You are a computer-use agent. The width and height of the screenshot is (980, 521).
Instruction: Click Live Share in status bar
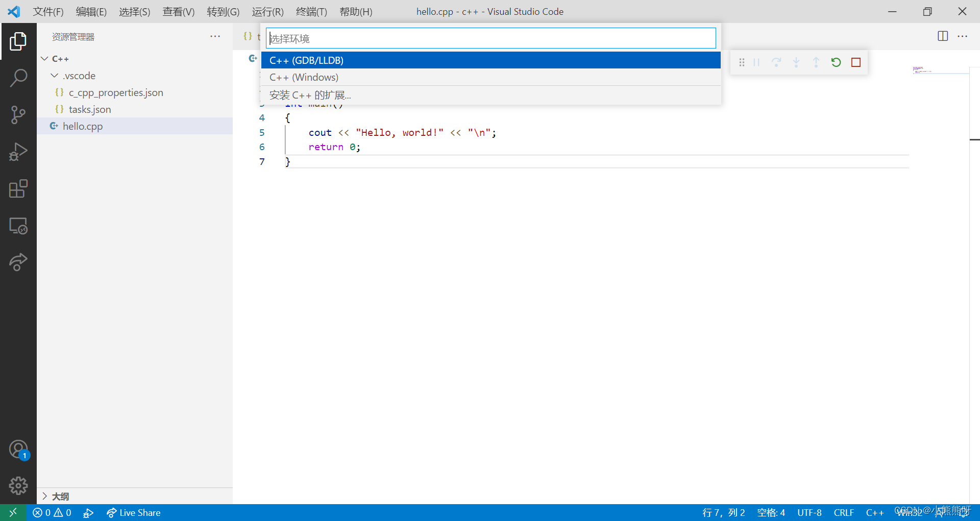pos(133,512)
